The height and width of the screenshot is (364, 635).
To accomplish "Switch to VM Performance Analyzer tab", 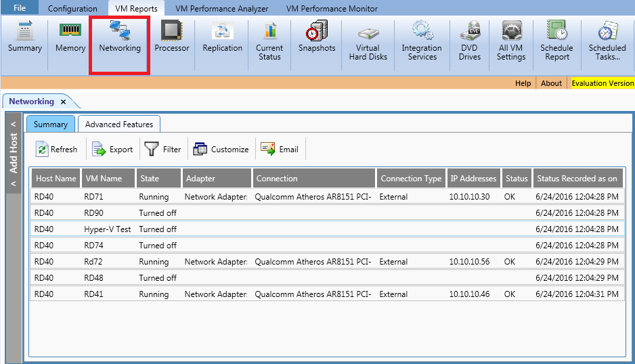I will pos(221,9).
